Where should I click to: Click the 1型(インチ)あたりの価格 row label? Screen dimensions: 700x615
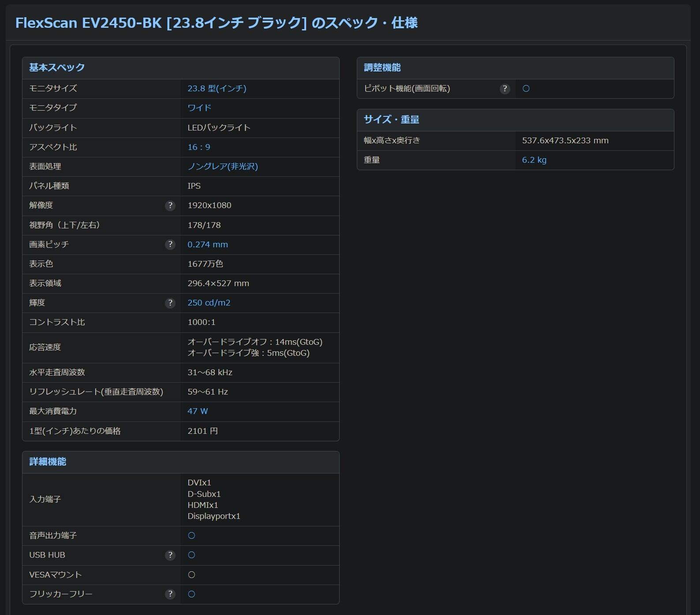(x=75, y=431)
